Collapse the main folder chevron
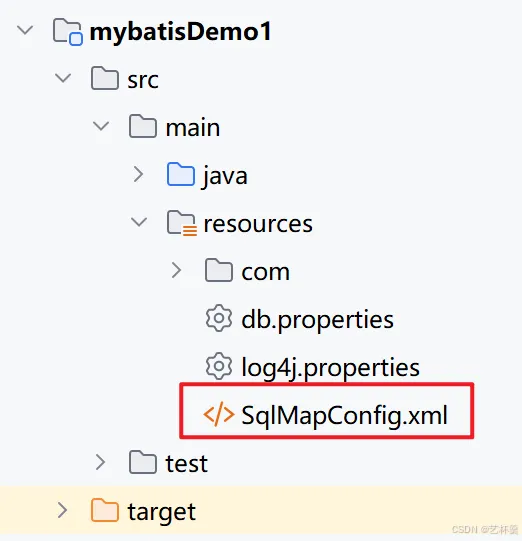Image resolution: width=522 pixels, height=541 pixels. coord(101,126)
